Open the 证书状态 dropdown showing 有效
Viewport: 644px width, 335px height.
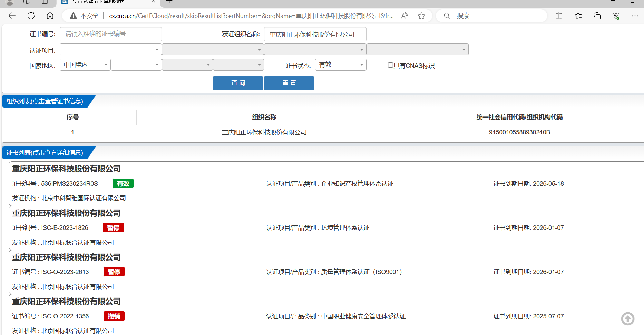point(341,65)
